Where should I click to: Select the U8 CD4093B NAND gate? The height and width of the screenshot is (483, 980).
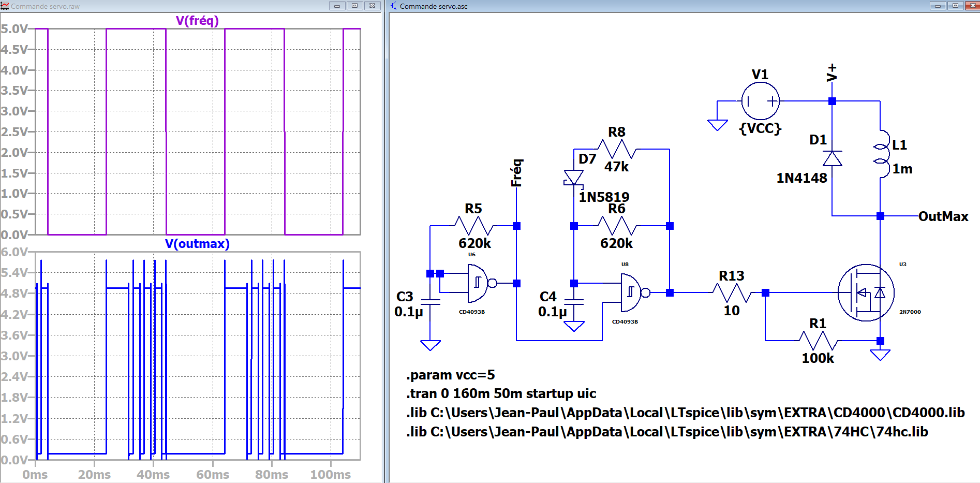632,292
